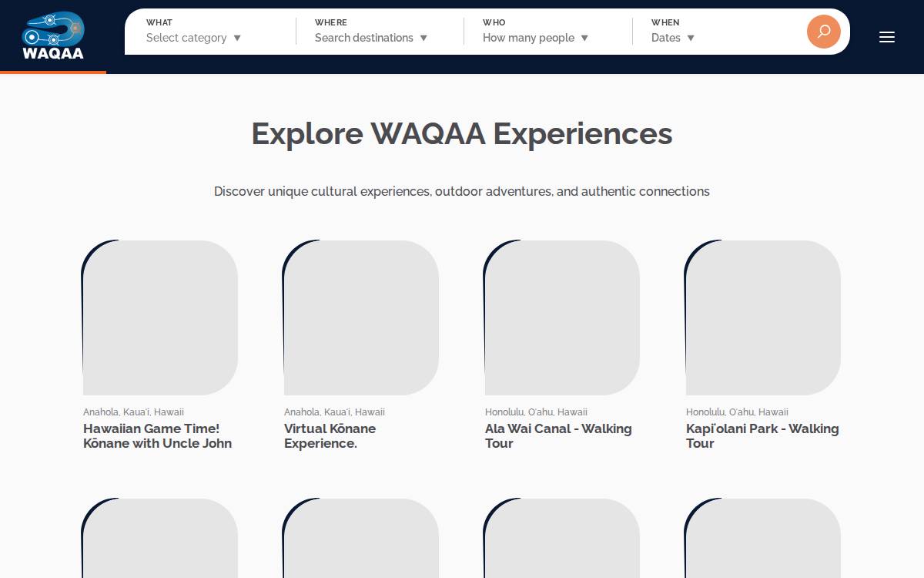Click Honolulu, O'ahu, Hawaii above Ala Wai Canal

click(x=536, y=412)
